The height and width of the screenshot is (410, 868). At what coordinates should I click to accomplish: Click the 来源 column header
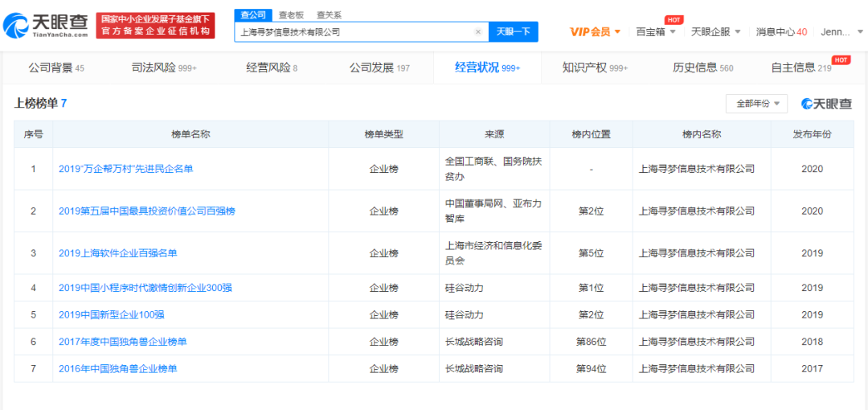[494, 134]
